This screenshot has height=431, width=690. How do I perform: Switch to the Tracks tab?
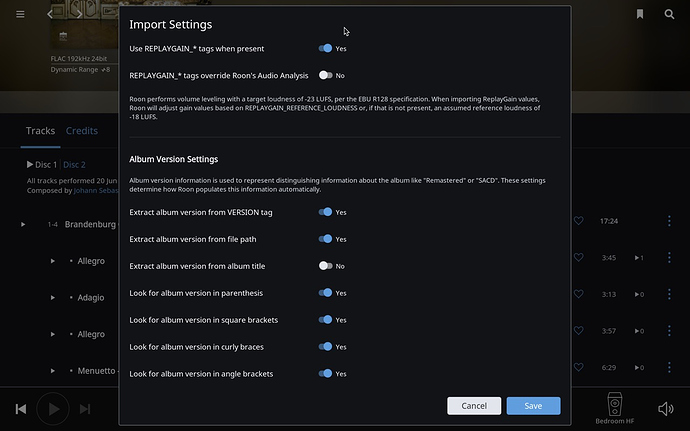(x=40, y=131)
